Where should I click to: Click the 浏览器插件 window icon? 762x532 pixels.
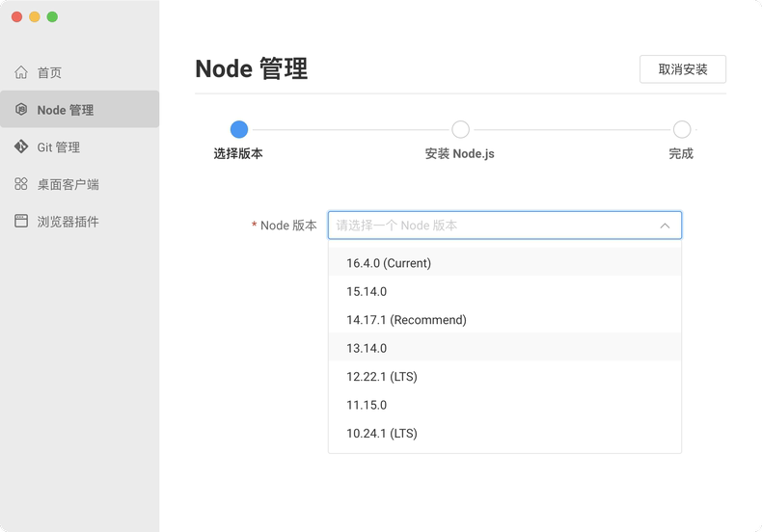tap(21, 221)
